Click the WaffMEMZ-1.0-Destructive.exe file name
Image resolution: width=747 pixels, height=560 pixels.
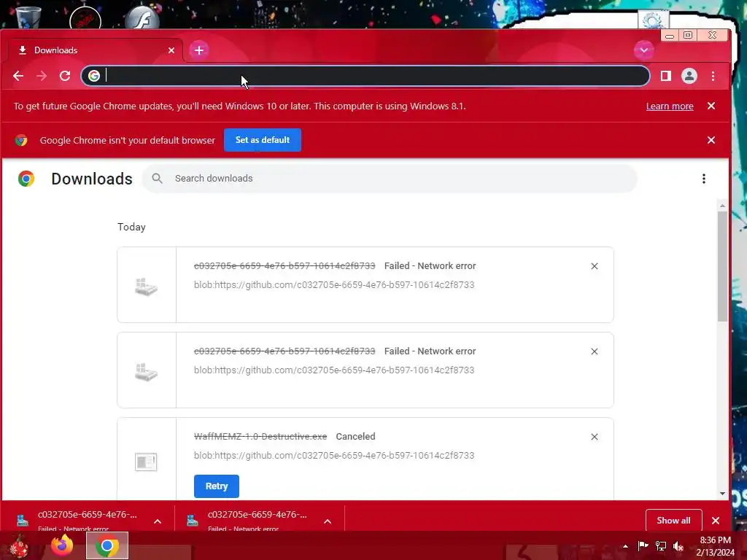click(x=260, y=437)
